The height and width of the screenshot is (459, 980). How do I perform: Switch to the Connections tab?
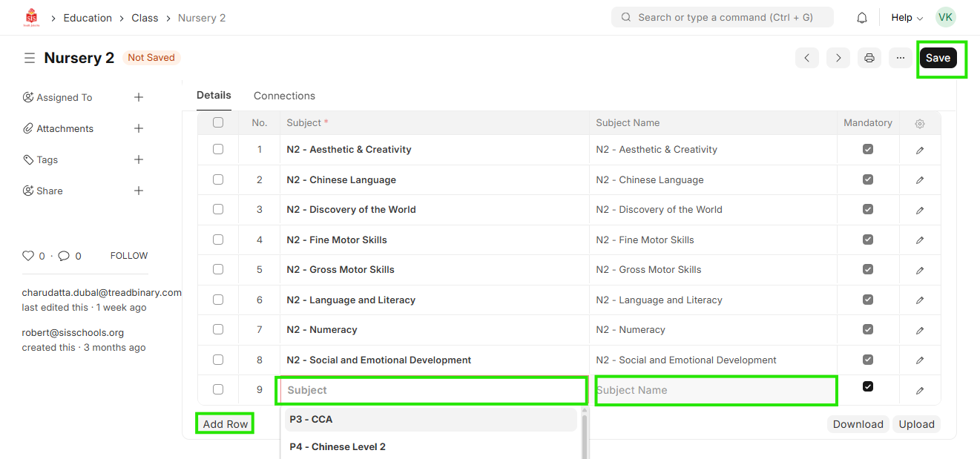click(284, 96)
